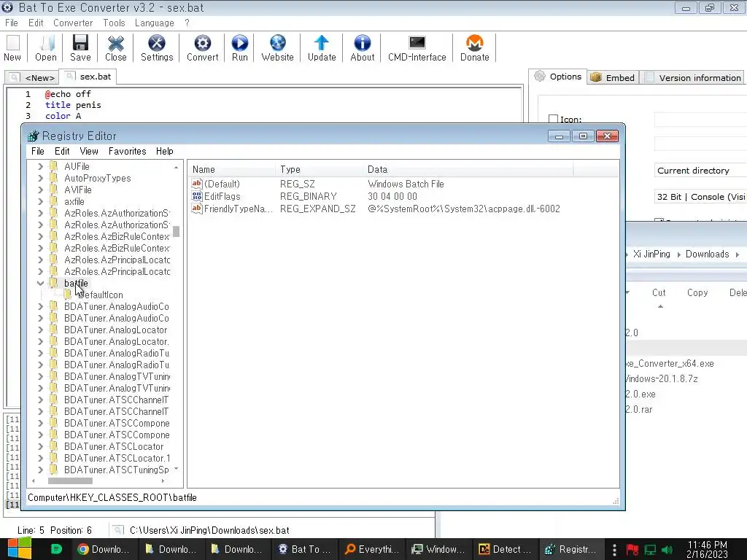This screenshot has height=560, width=747.
Task: Open a file with the Open icon
Action: point(46,47)
